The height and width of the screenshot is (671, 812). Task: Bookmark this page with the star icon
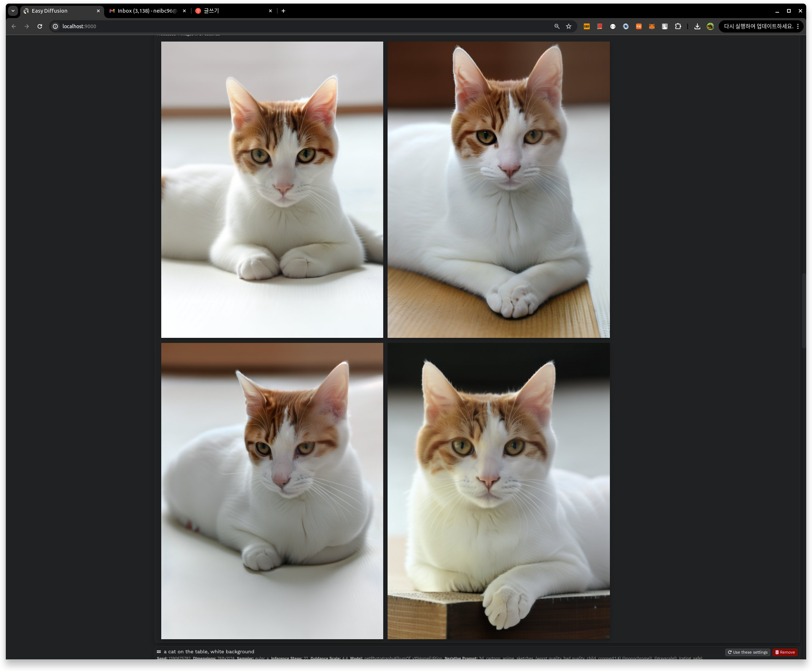point(568,26)
